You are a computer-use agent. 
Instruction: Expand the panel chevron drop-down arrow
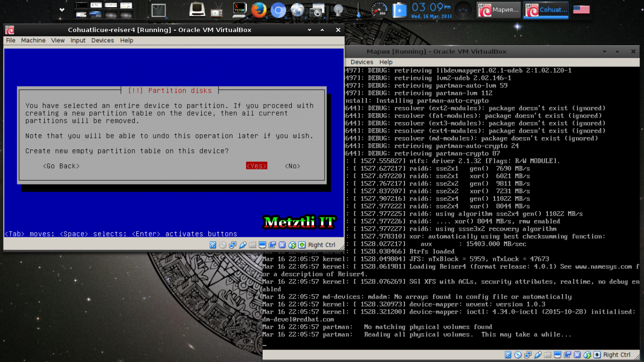point(62,10)
